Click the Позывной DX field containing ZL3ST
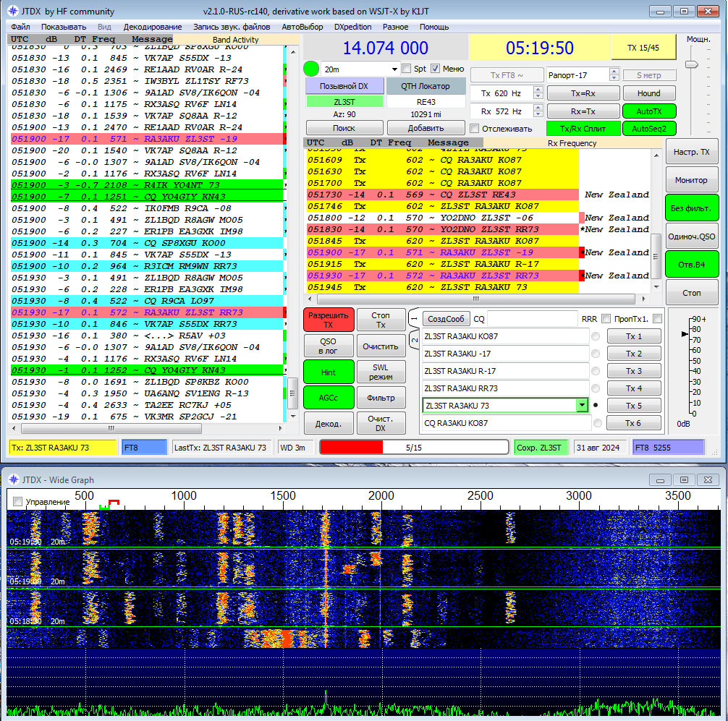The width and height of the screenshot is (728, 721). (344, 102)
